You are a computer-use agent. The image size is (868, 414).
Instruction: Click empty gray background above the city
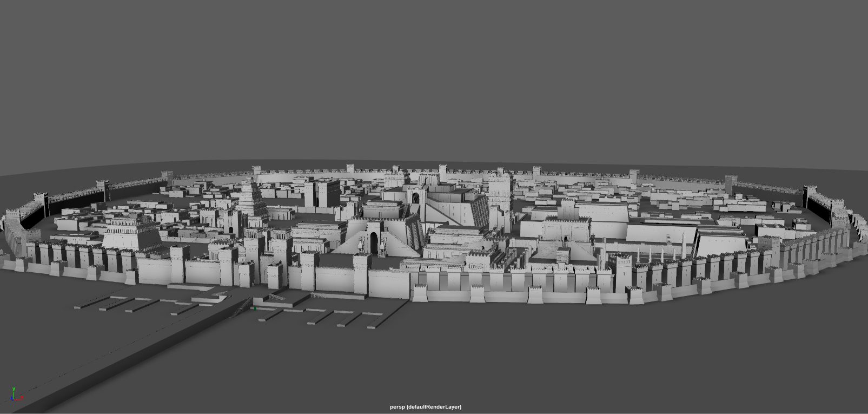coord(433,81)
